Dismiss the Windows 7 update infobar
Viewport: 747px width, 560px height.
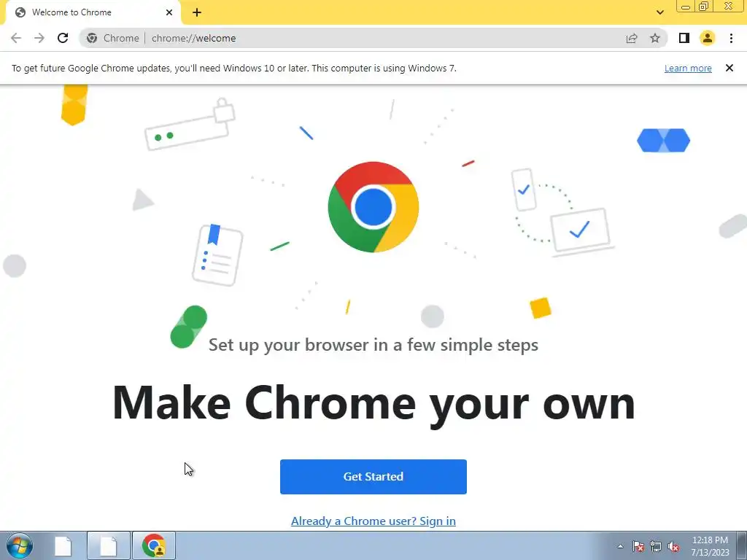tap(729, 68)
